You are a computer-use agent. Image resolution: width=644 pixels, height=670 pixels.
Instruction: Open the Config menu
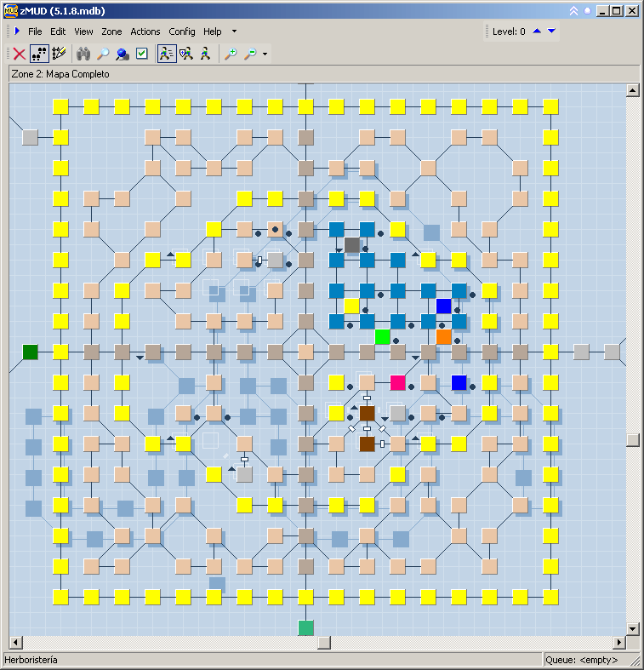point(181,31)
